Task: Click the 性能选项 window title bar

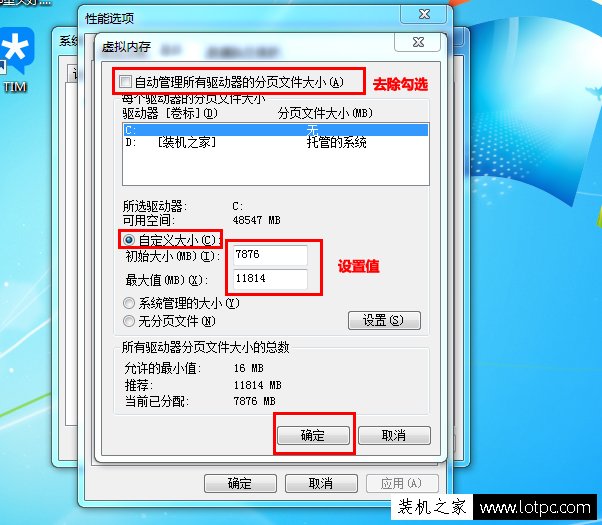Action: [x=240, y=18]
